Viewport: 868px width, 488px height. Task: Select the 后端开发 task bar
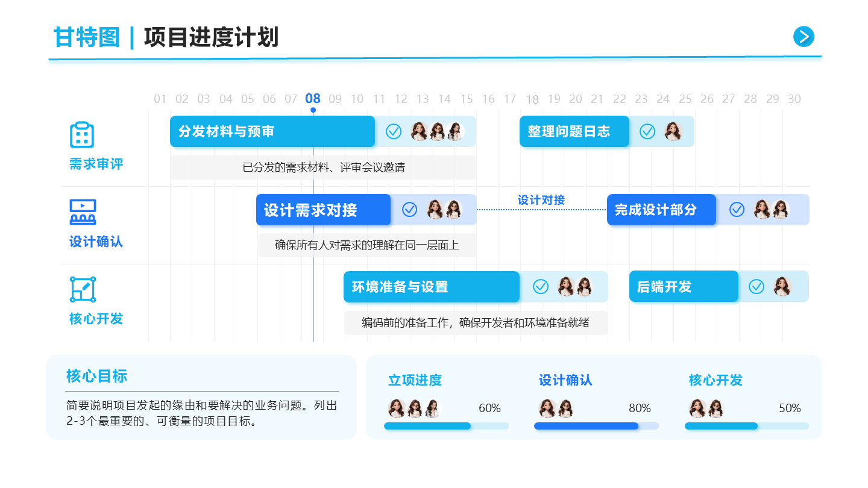(x=684, y=287)
